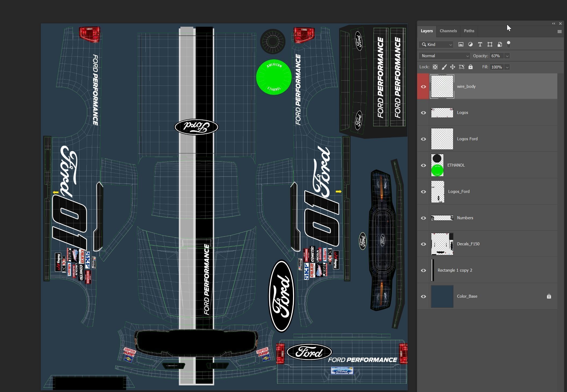Lock image pixels brush icon
567x392 pixels.
(444, 67)
